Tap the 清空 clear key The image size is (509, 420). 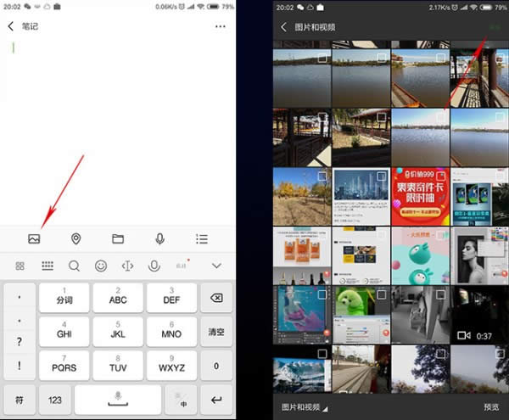pos(216,332)
